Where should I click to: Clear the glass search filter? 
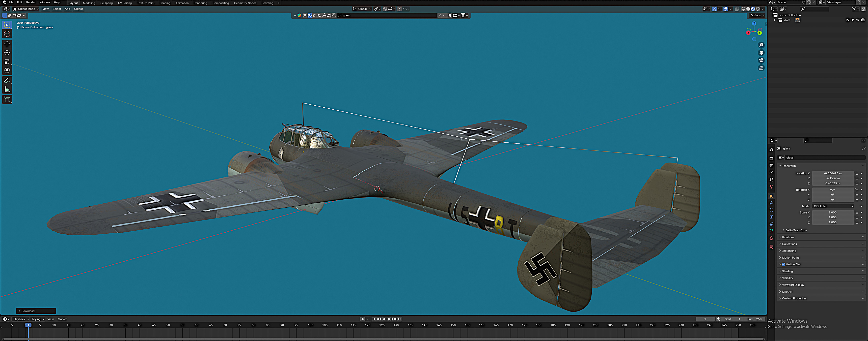tap(440, 15)
